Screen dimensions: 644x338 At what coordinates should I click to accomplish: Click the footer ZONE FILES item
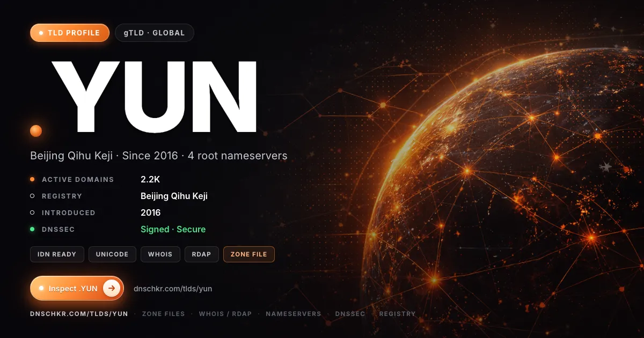pos(164,314)
